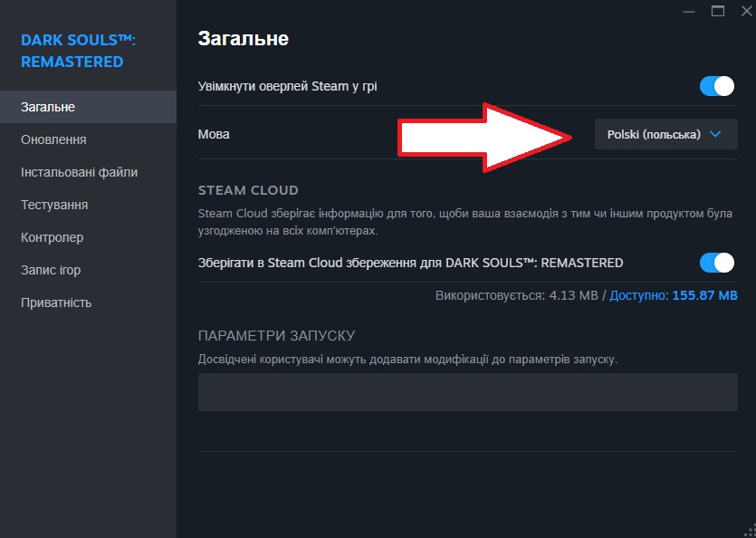The height and width of the screenshot is (538, 756).
Task: Click the launch options input field
Action: pyautogui.click(x=468, y=392)
